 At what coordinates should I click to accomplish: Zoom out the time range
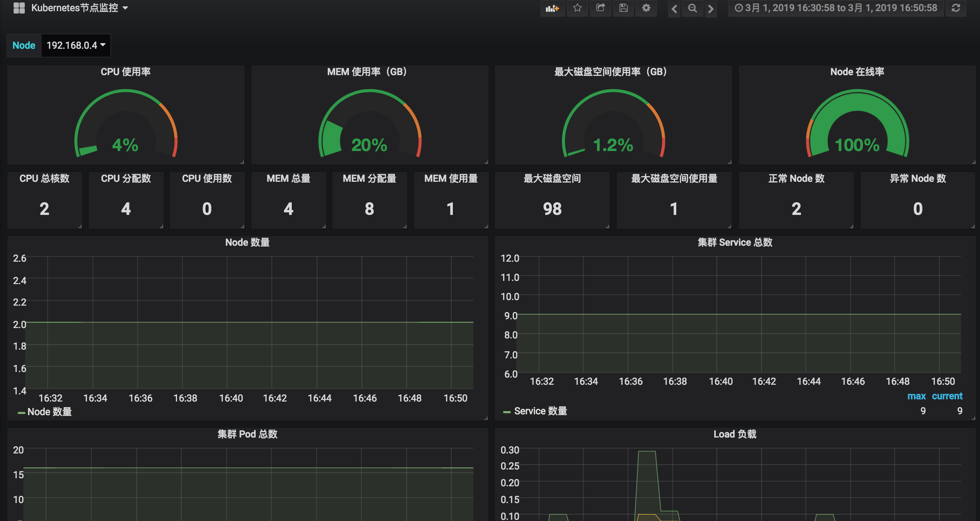(693, 8)
